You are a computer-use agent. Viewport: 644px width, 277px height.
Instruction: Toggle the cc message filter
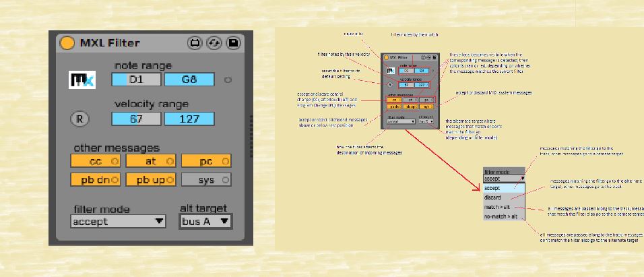[x=96, y=161]
